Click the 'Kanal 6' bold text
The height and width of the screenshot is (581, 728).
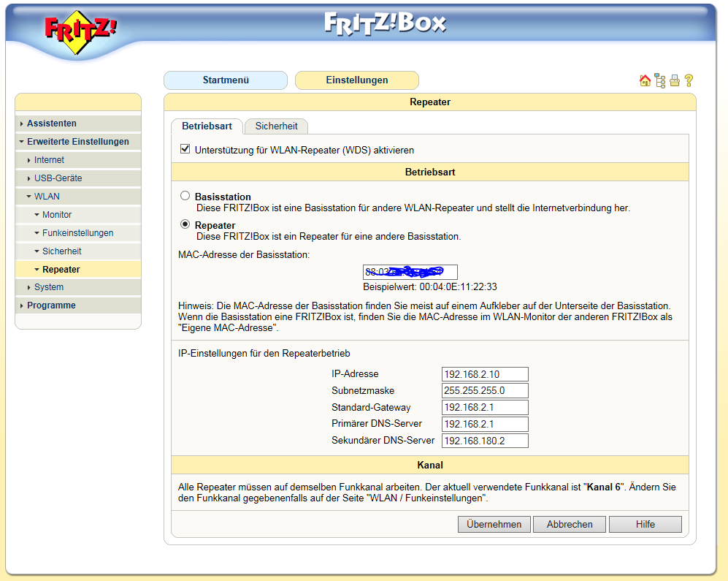(x=604, y=487)
